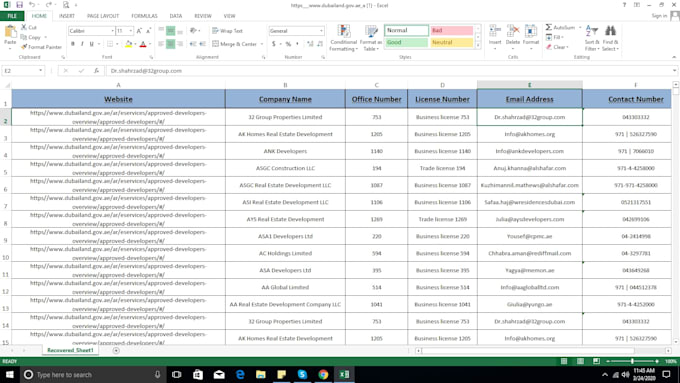Select the Recovered_Sheet1 sheet tab

pyautogui.click(x=70, y=350)
